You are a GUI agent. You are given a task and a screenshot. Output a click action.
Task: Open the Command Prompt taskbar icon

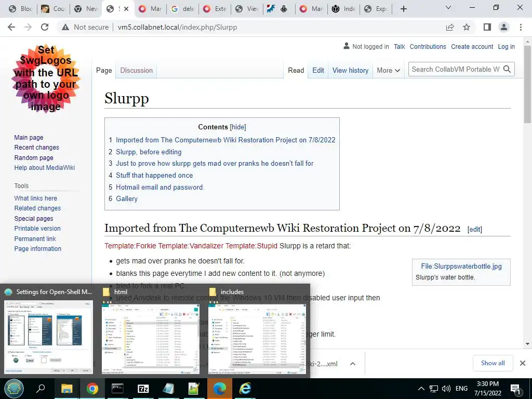point(117,389)
